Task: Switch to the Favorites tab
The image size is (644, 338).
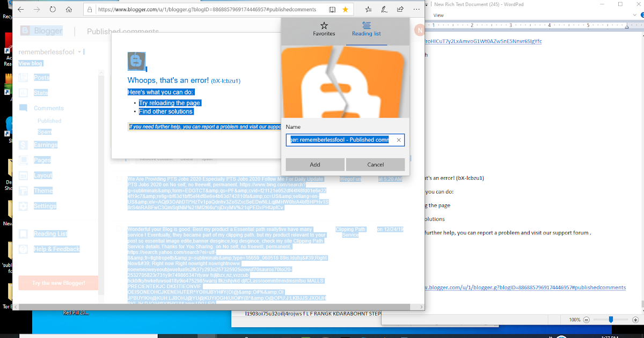Action: pos(324,29)
